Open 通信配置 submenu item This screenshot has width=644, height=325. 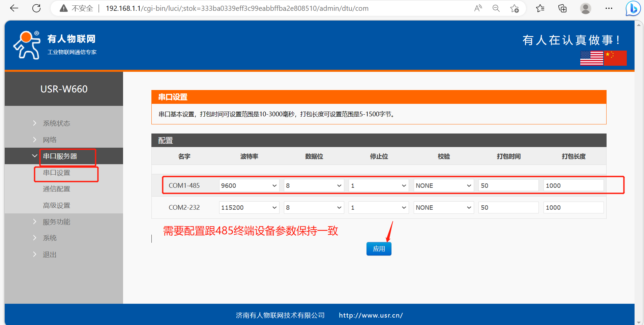click(56, 189)
